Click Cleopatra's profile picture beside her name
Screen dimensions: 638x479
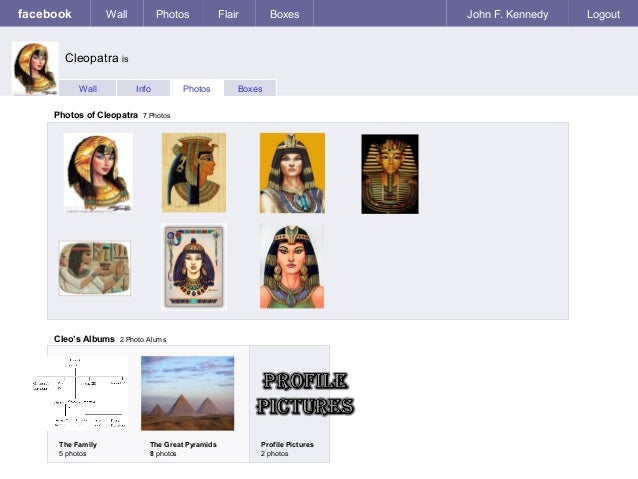pos(35,68)
